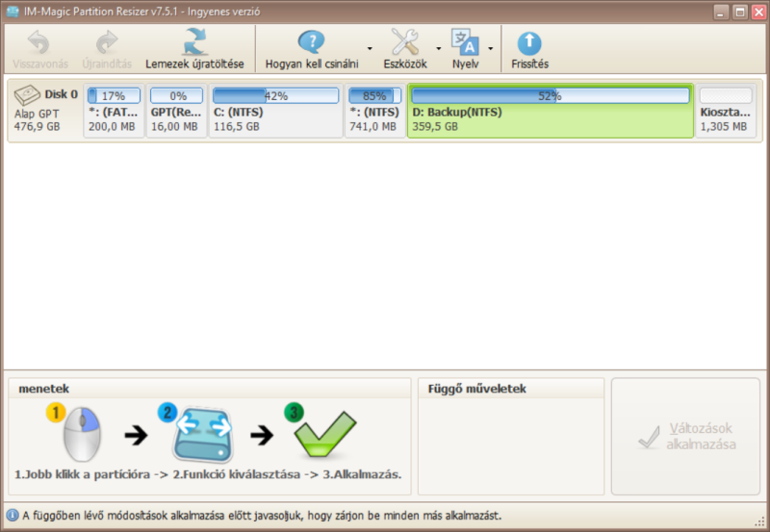
Task: Select the Disk 0 drive icon
Action: tap(27, 94)
